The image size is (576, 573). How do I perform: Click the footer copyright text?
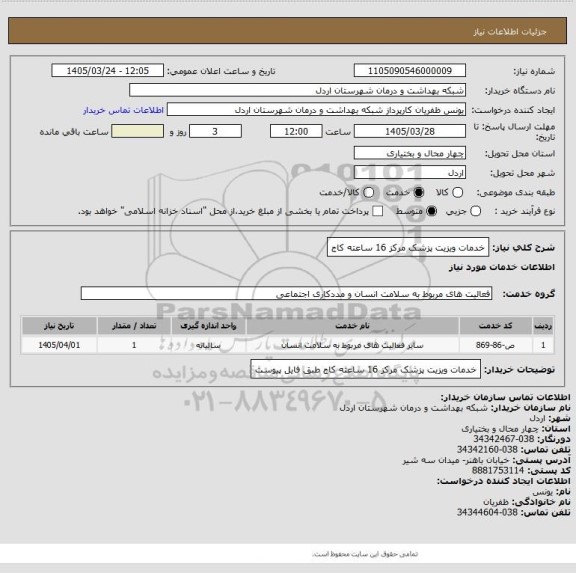[365, 554]
